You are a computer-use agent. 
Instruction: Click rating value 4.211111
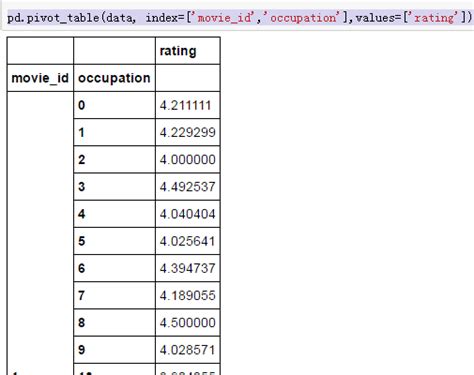(x=185, y=105)
